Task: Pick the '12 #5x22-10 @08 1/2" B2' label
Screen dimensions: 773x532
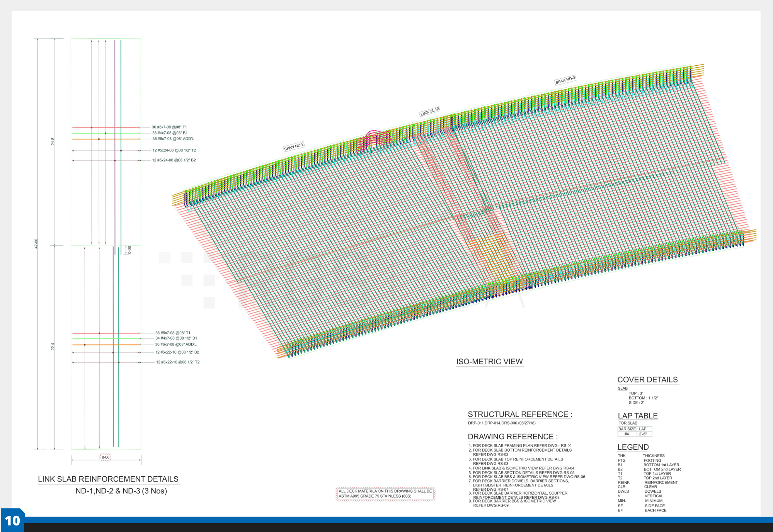Action: 177,352
